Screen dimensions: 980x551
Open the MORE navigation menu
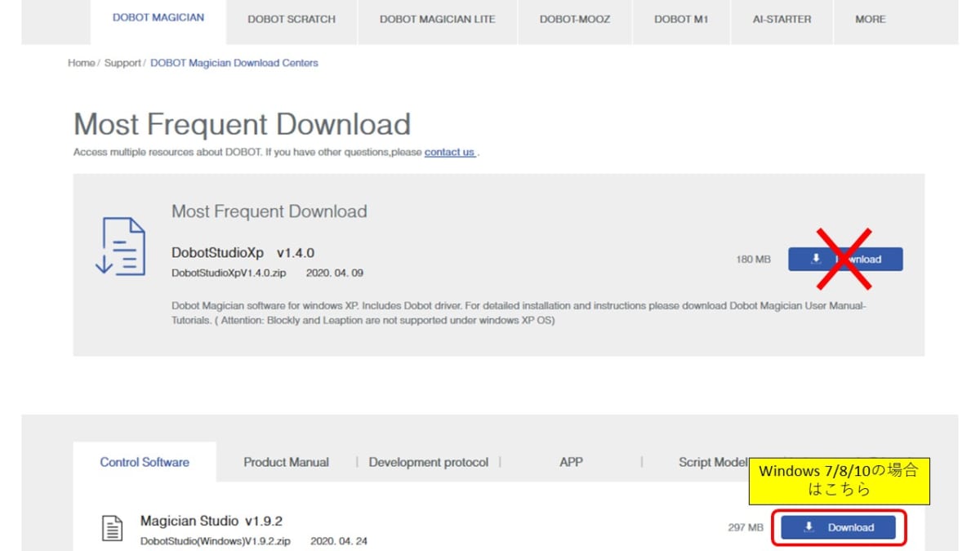(870, 20)
